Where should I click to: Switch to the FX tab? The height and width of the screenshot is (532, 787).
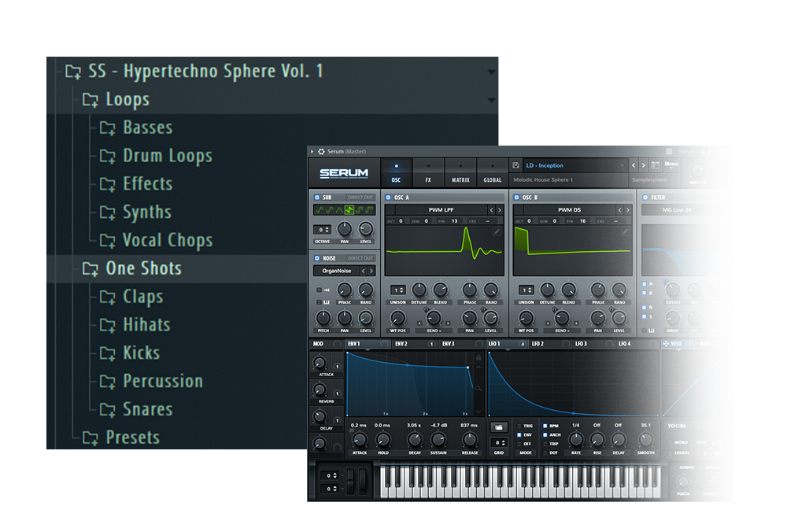428,173
